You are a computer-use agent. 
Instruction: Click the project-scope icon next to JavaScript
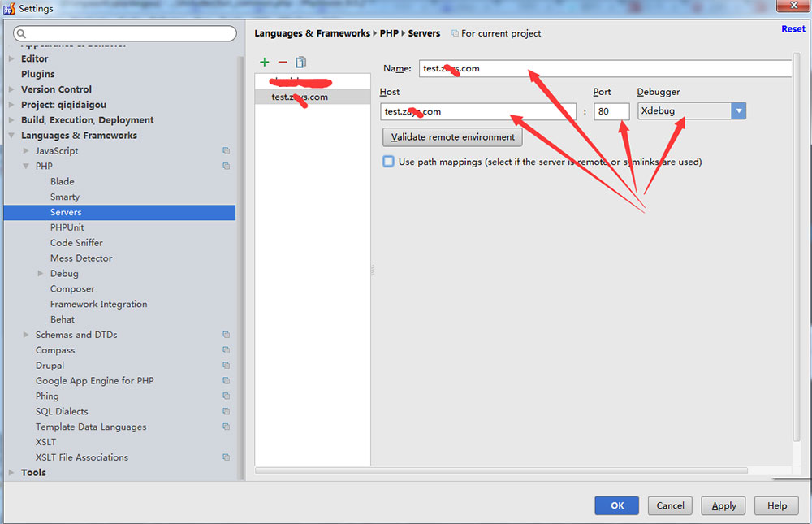click(x=226, y=150)
